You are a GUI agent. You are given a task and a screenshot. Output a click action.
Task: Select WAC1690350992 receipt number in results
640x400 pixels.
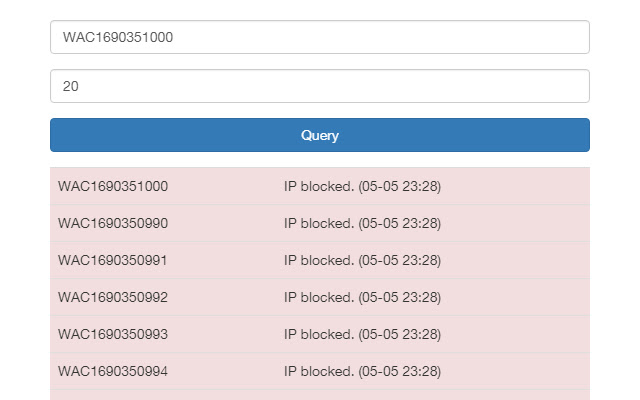point(113,297)
